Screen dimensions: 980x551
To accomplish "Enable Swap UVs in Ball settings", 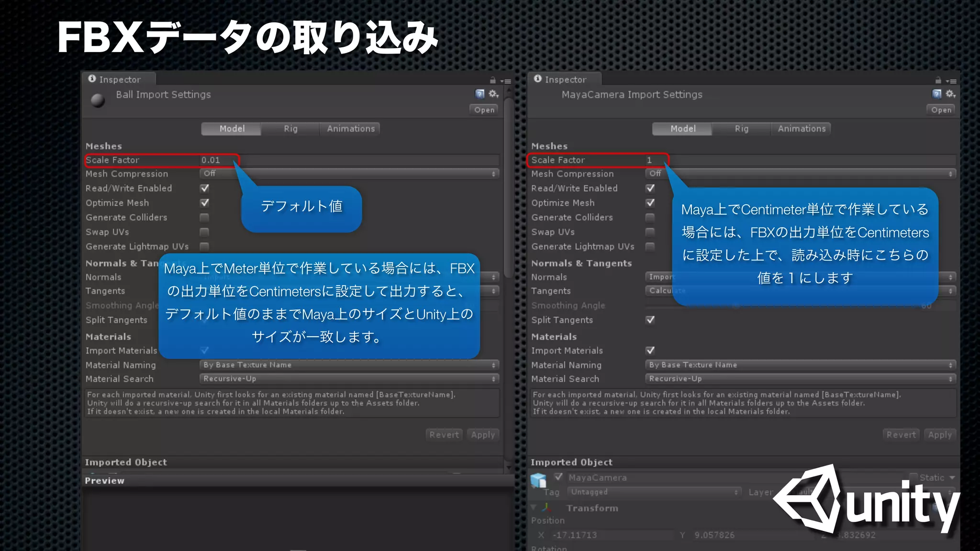I will point(205,232).
